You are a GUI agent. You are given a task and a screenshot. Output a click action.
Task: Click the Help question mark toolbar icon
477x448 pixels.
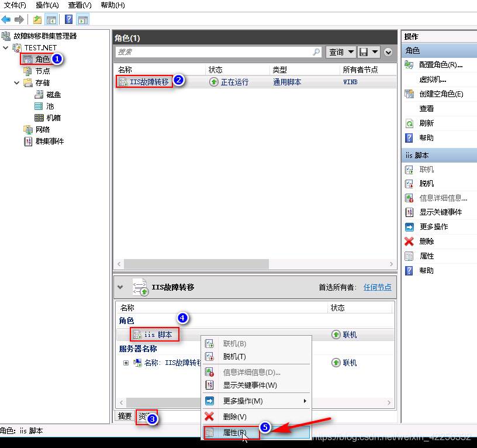click(x=69, y=20)
